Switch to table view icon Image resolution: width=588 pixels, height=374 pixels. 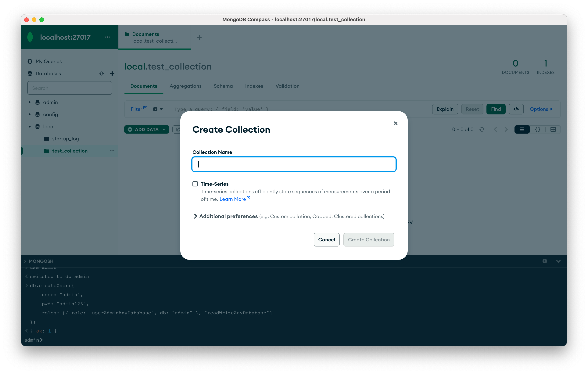pyautogui.click(x=553, y=129)
